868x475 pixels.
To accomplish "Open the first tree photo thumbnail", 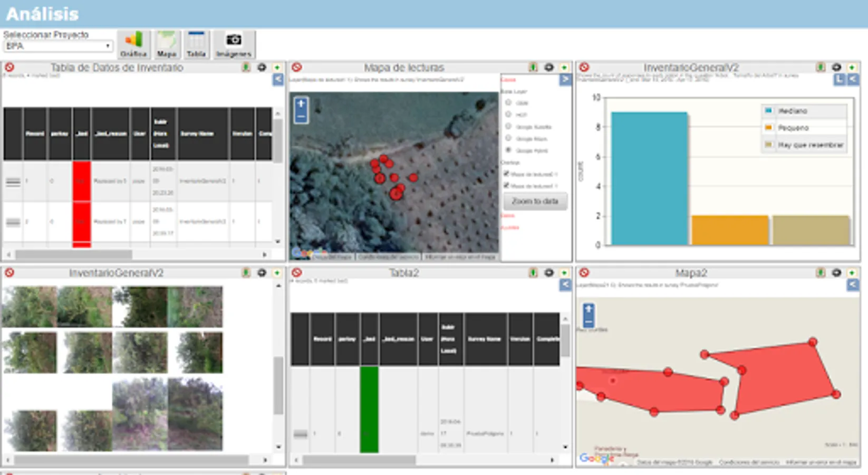I will (29, 307).
